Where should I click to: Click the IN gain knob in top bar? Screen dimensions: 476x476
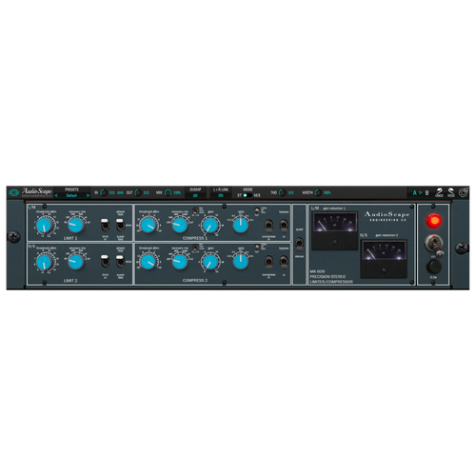pyautogui.click(x=104, y=192)
